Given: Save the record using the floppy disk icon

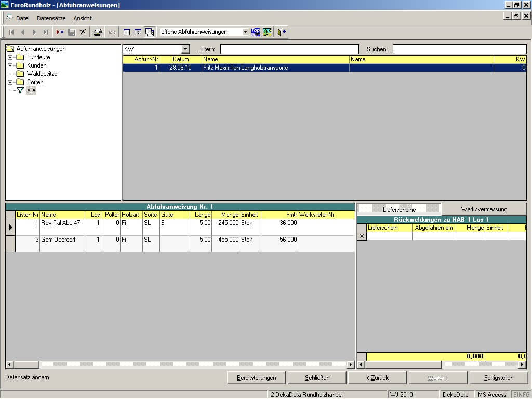Looking at the screenshot, I should pyautogui.click(x=72, y=32).
